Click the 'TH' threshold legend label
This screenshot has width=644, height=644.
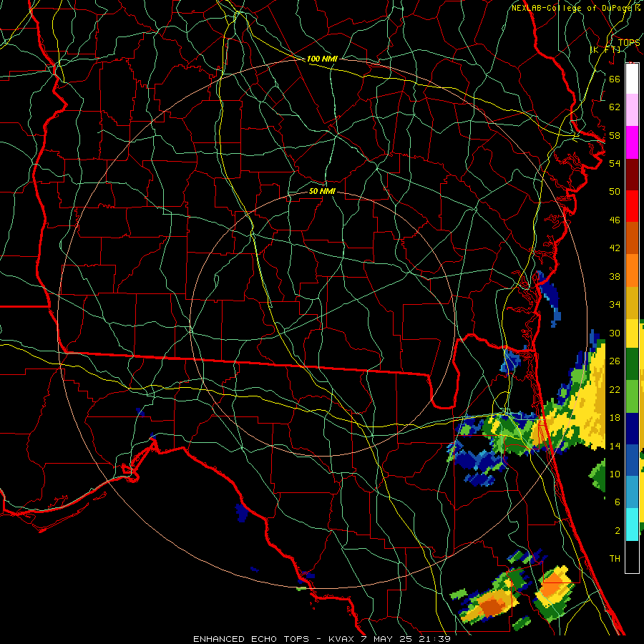pyautogui.click(x=615, y=559)
